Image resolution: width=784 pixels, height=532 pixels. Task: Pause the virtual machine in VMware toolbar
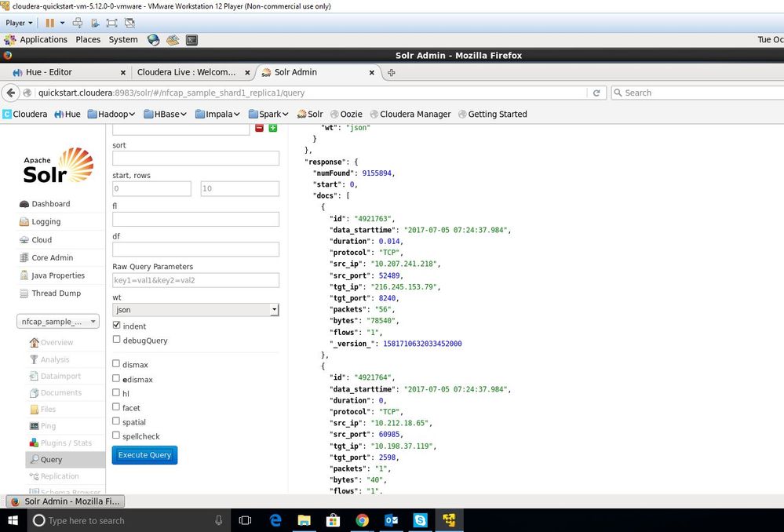tap(50, 23)
